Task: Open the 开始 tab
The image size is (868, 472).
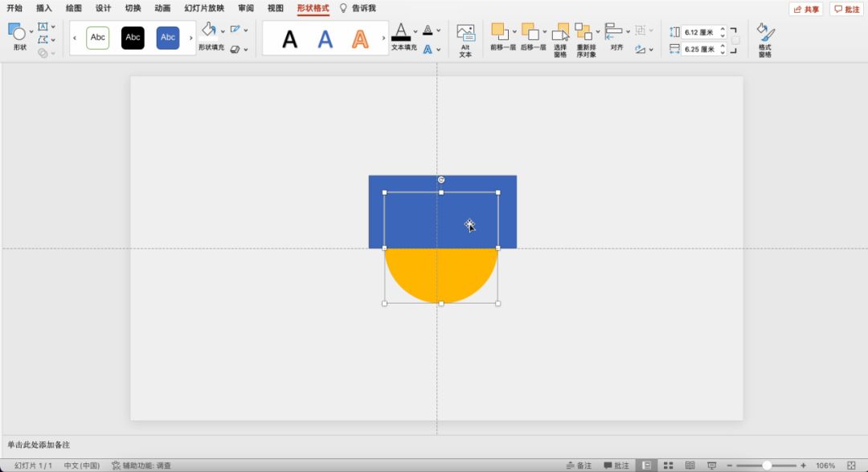Action: (x=14, y=8)
